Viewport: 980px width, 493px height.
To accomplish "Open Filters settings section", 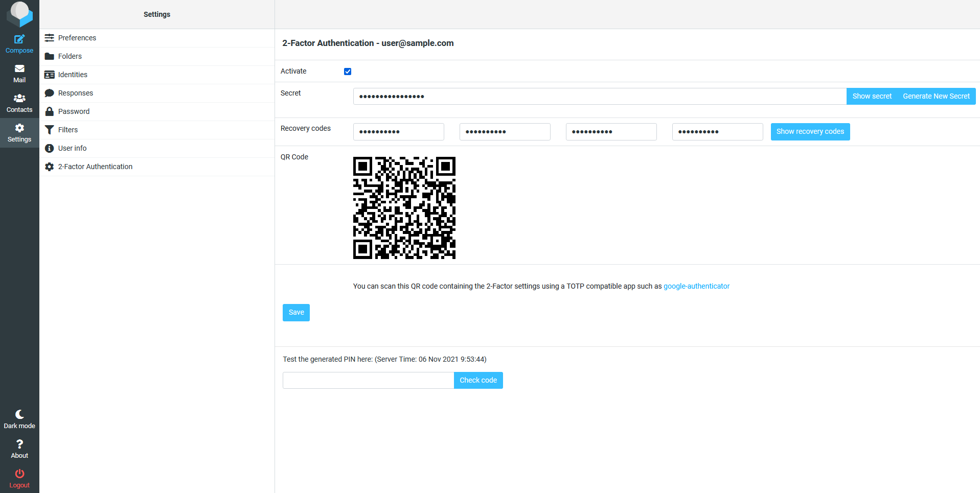I will coord(157,130).
